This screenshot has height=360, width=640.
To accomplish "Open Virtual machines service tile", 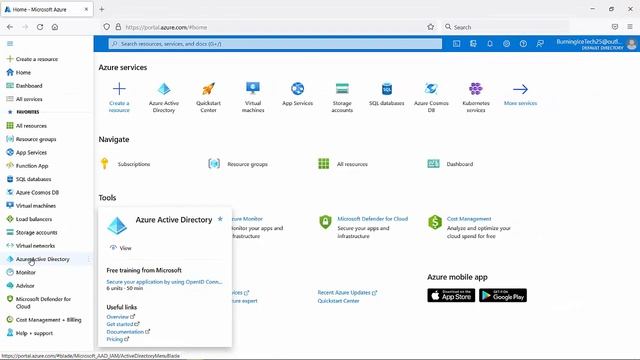I will coord(253,97).
